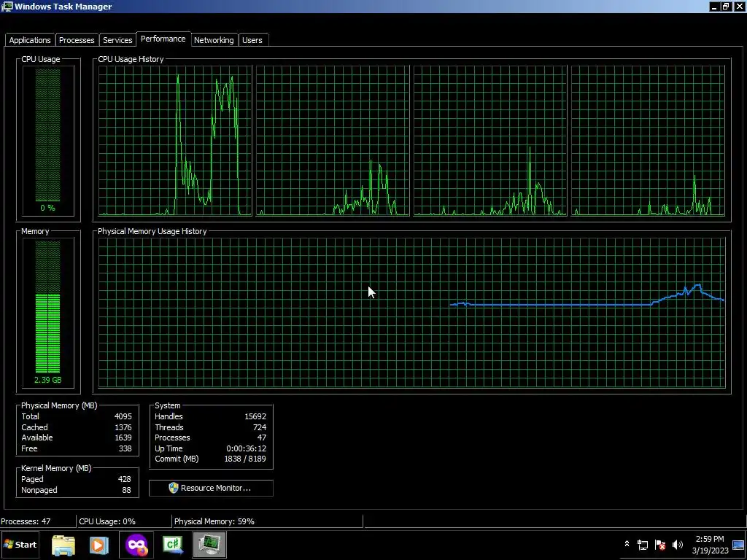Launch the media player taskbar icon
Screen dimensions: 747x560
[99, 545]
